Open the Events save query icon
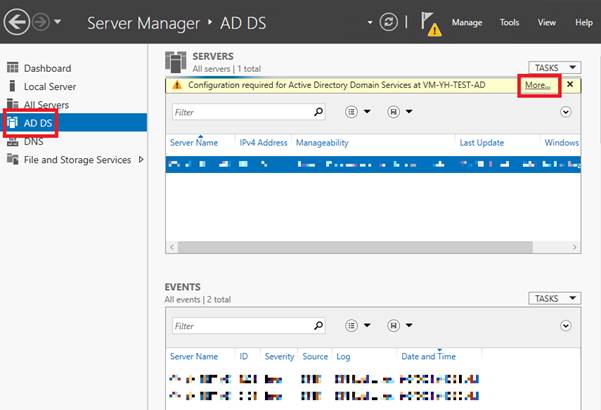 393,326
